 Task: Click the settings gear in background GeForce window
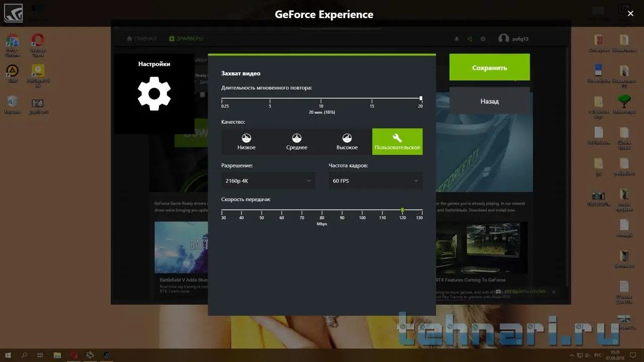[x=483, y=39]
